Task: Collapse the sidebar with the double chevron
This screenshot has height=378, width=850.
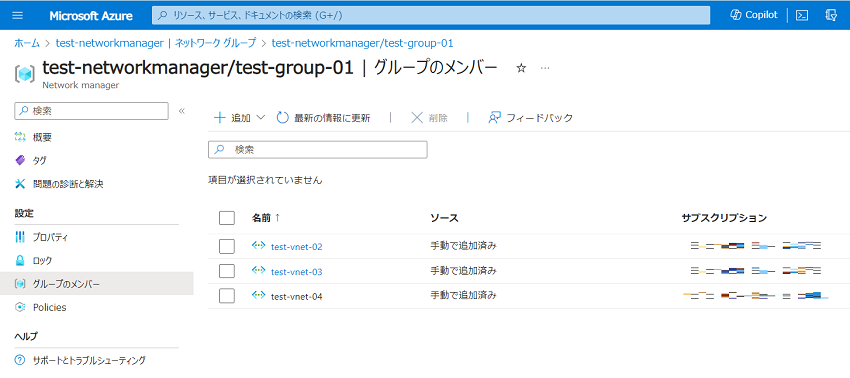Action: click(x=182, y=111)
